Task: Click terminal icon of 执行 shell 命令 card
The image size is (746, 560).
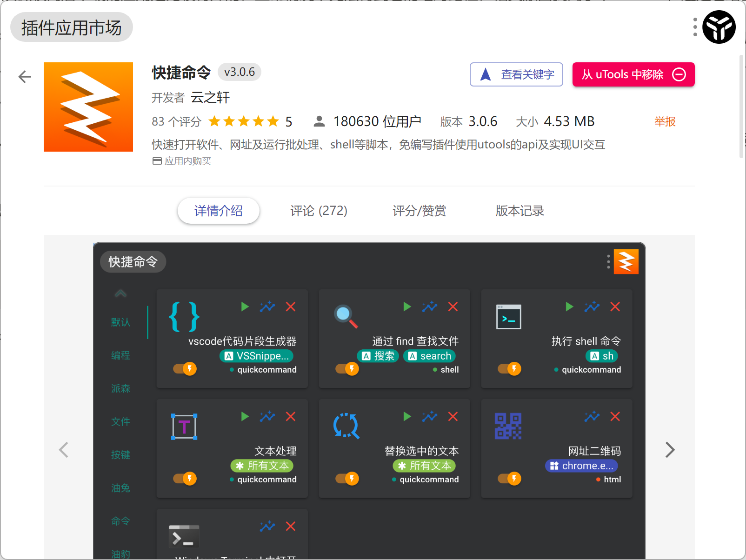Action: [x=509, y=317]
